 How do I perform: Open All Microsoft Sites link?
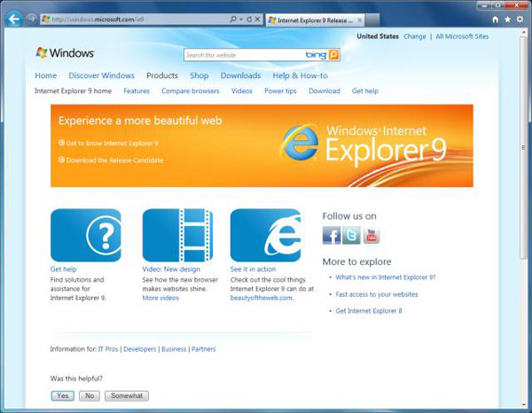point(462,36)
